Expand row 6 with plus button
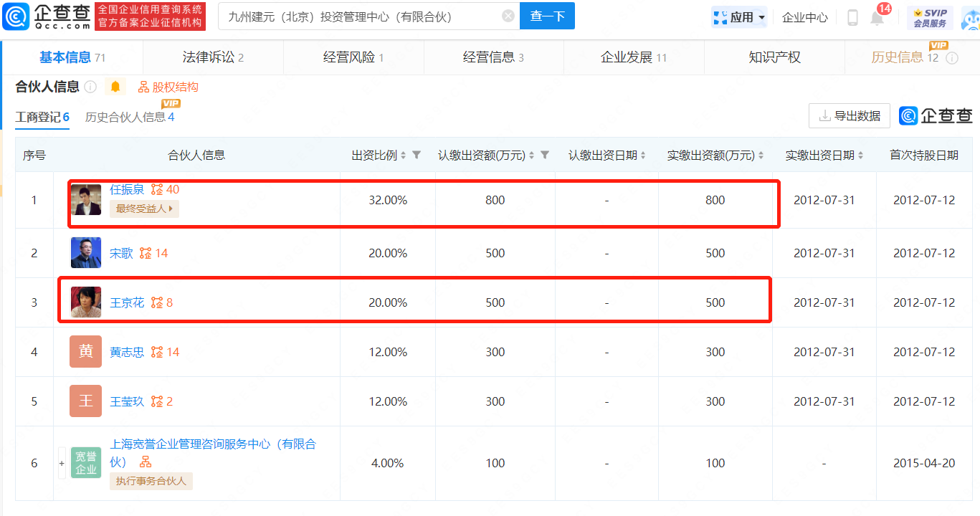Screen dimensions: 980x516 pos(62,464)
